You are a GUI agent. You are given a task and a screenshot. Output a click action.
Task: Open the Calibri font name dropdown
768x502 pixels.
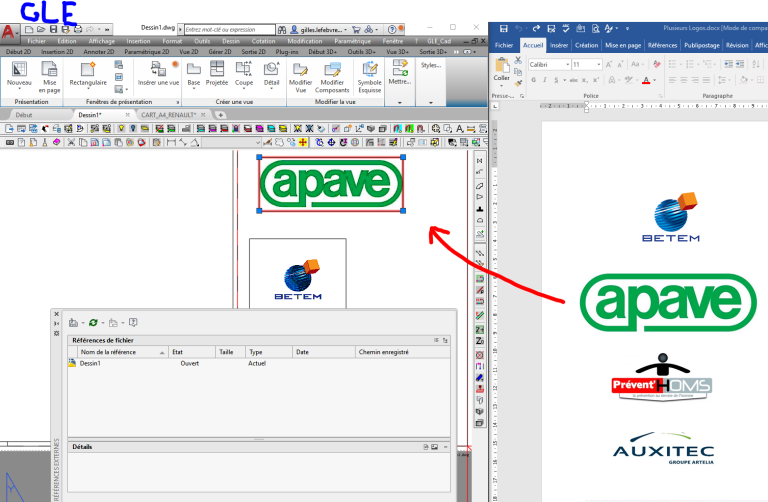(568, 64)
